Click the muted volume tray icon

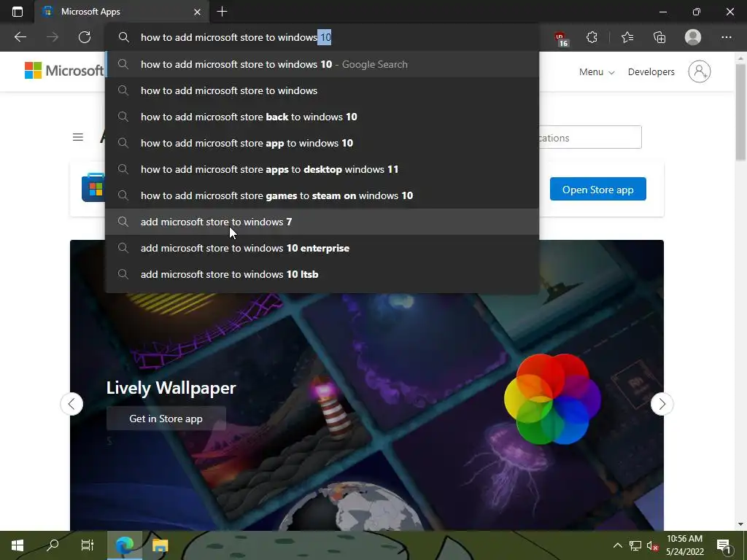652,545
